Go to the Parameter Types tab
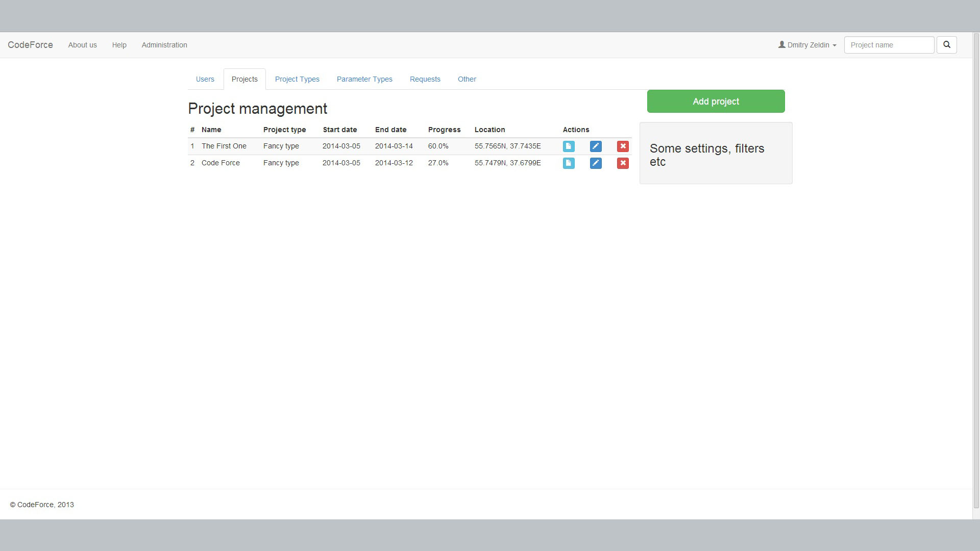The width and height of the screenshot is (980, 551). coord(364,79)
